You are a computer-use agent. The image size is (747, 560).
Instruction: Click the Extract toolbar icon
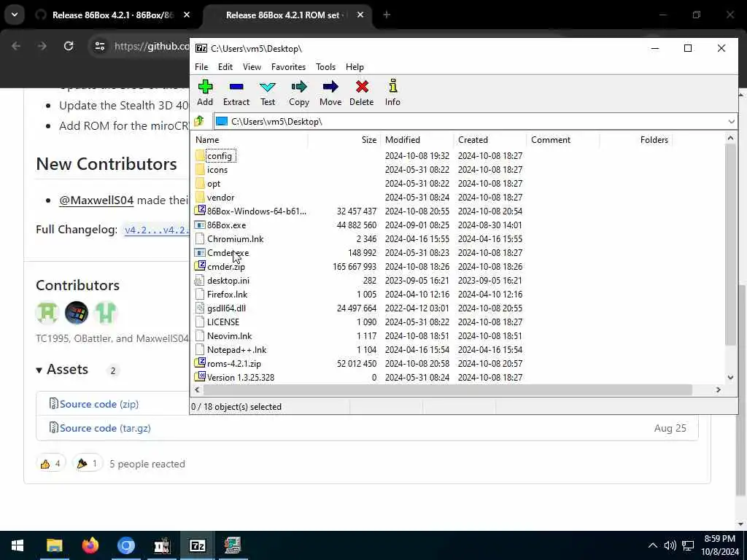click(x=236, y=93)
